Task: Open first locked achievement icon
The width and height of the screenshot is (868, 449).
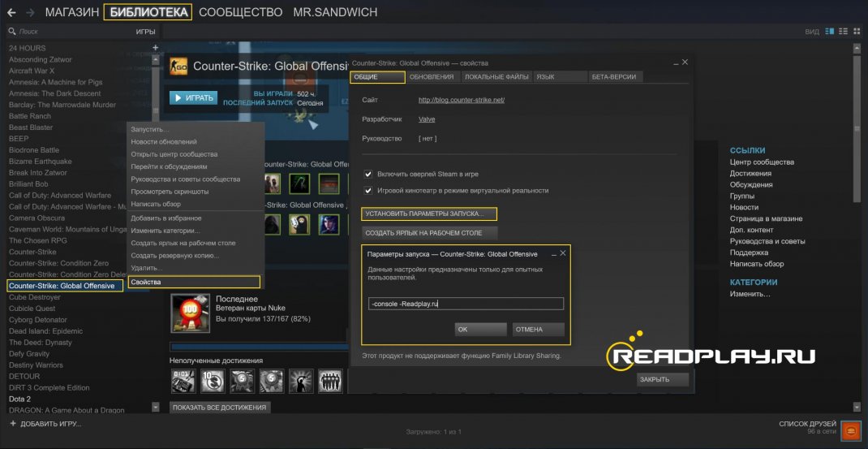Action: point(183,381)
